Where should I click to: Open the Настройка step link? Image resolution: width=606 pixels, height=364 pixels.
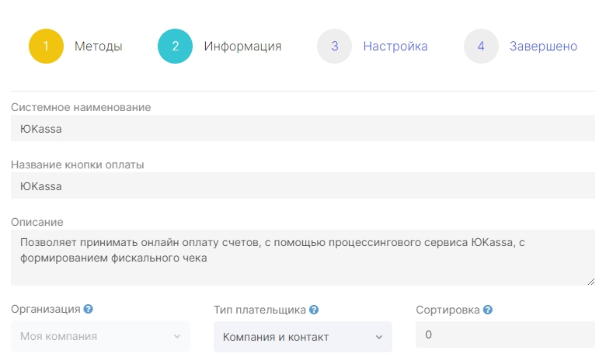(395, 47)
